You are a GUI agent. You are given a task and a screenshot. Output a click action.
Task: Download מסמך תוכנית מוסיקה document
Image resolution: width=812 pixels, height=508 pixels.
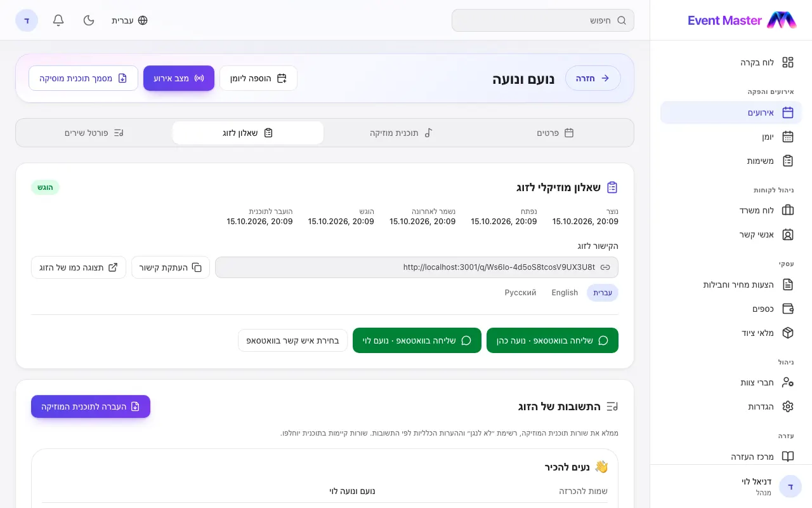83,78
